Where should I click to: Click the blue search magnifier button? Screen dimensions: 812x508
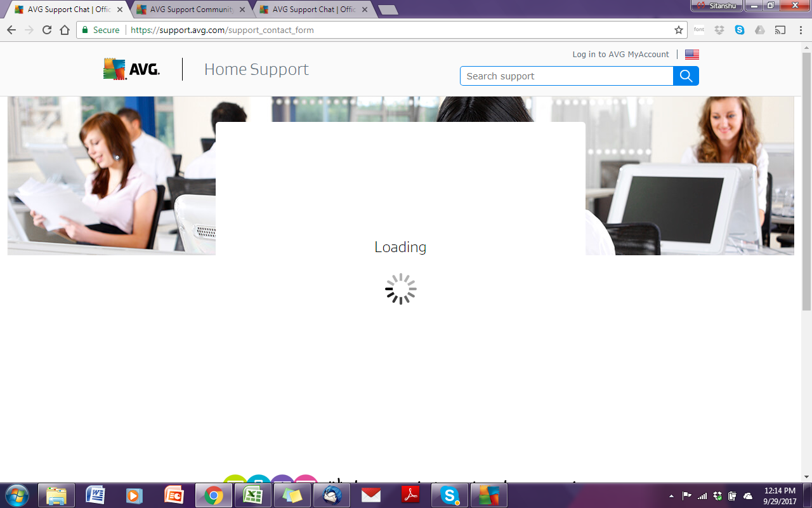[686, 76]
